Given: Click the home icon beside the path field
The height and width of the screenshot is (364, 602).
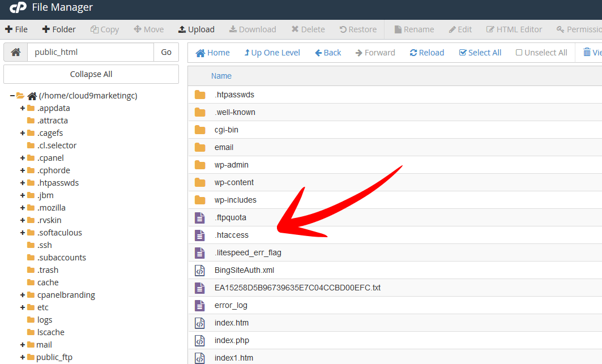Looking at the screenshot, I should tap(15, 52).
